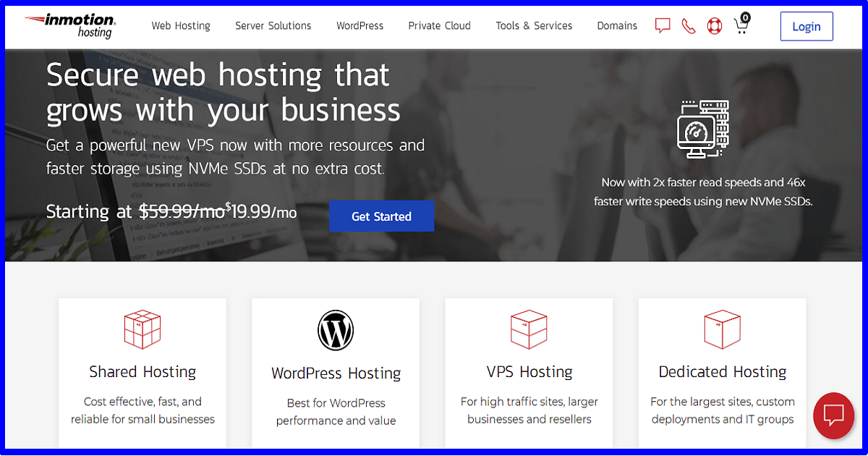Click the 'Secure web hosting that grows' headline
Screen dimensions: 868x456
pyautogui.click(x=224, y=93)
